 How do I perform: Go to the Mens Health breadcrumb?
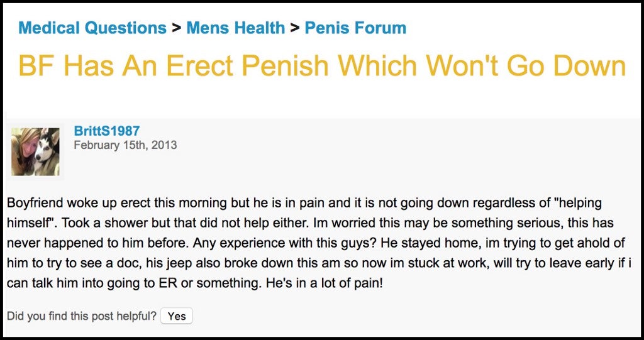[236, 28]
